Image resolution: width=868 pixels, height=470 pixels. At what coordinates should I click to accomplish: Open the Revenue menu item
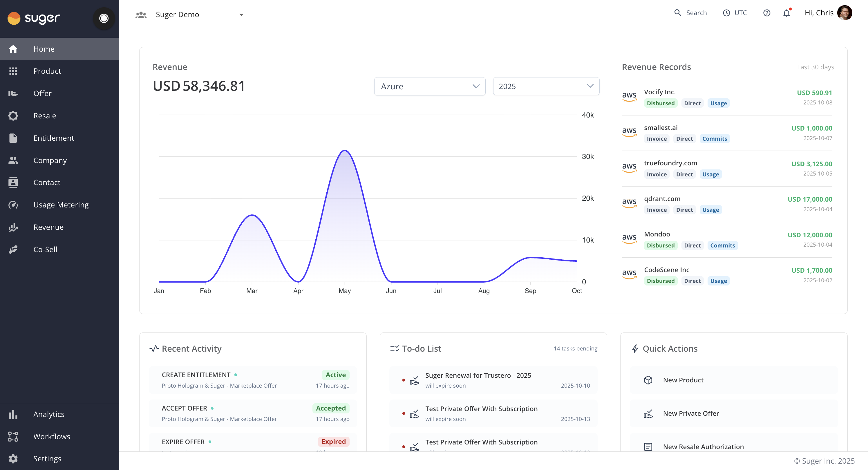click(48, 227)
